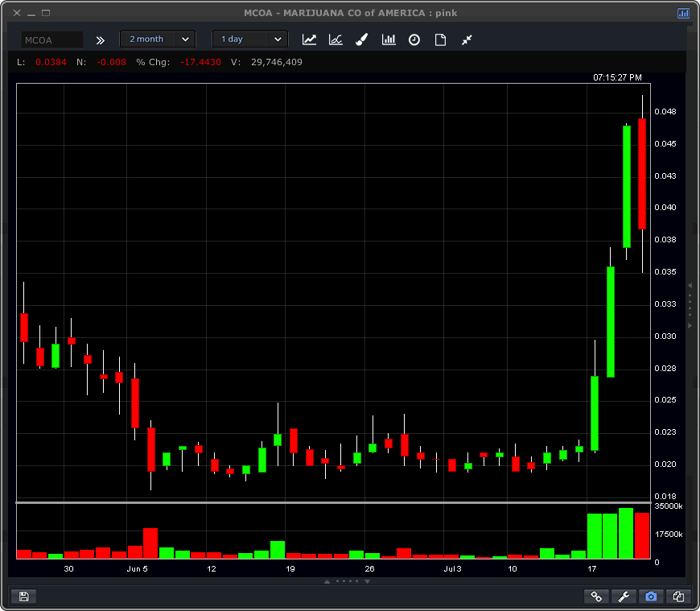This screenshot has width=700, height=611.
Task: Click the MCOA symbol input field
Action: 51,39
